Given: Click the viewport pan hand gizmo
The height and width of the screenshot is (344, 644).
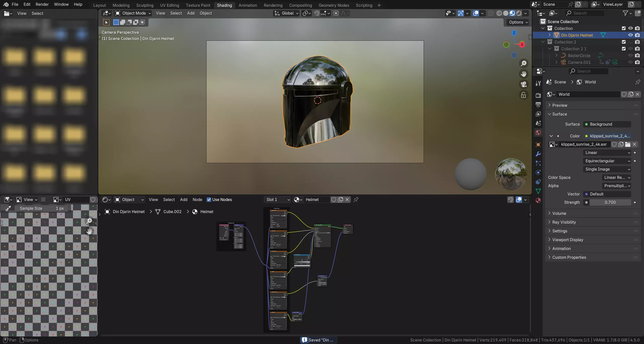Looking at the screenshot, I should click(x=524, y=74).
